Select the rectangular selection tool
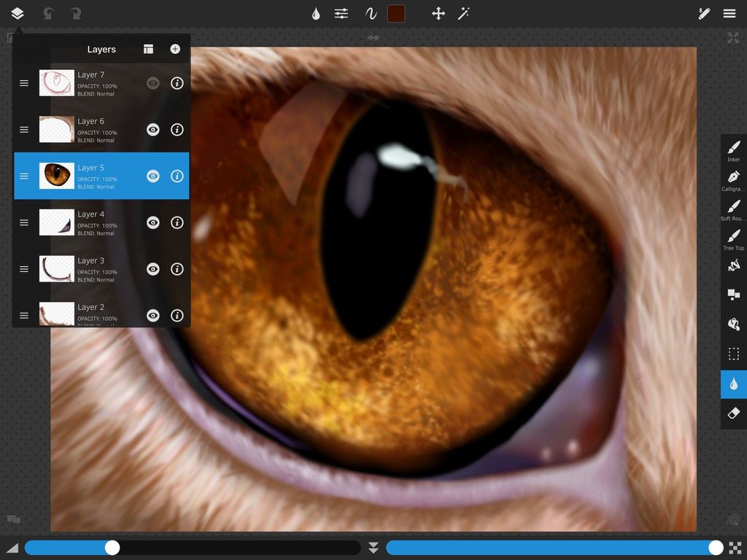 coord(732,354)
